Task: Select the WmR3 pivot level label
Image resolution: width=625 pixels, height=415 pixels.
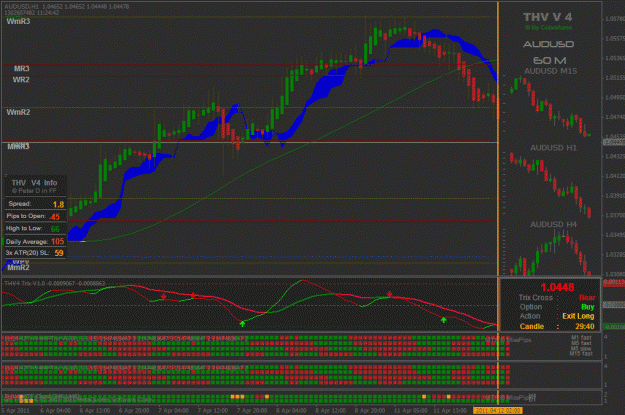Action: click(x=18, y=22)
